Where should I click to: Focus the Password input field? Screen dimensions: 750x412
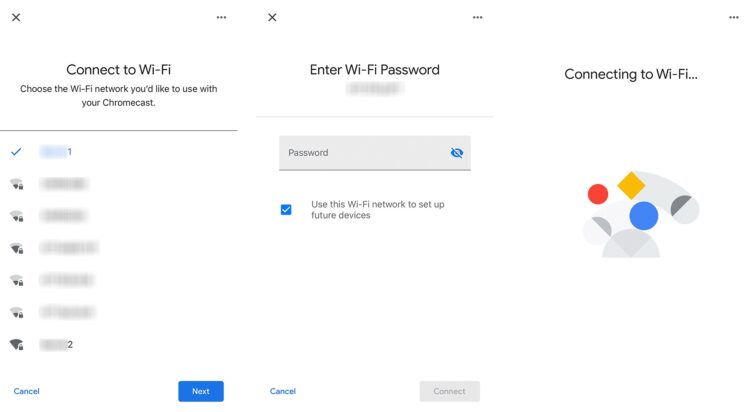tap(375, 153)
